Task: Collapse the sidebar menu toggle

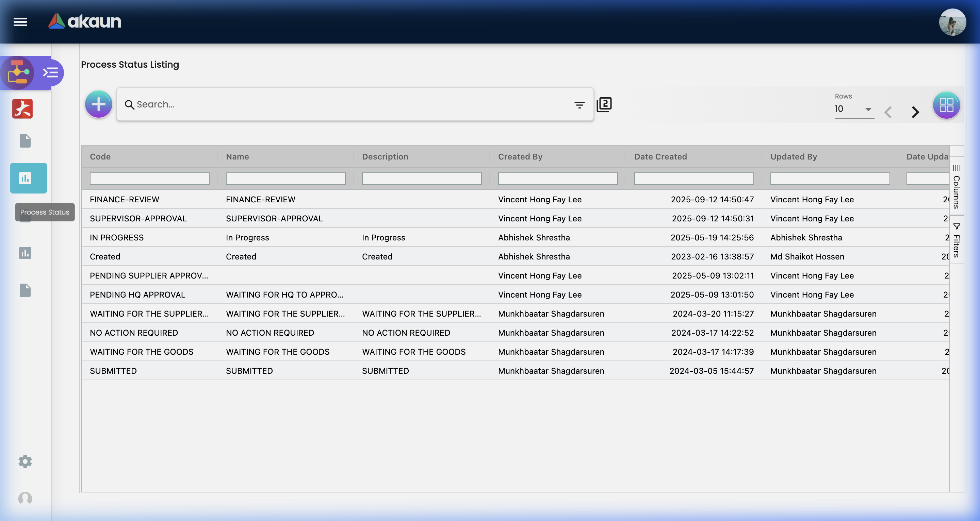Action: [x=51, y=73]
